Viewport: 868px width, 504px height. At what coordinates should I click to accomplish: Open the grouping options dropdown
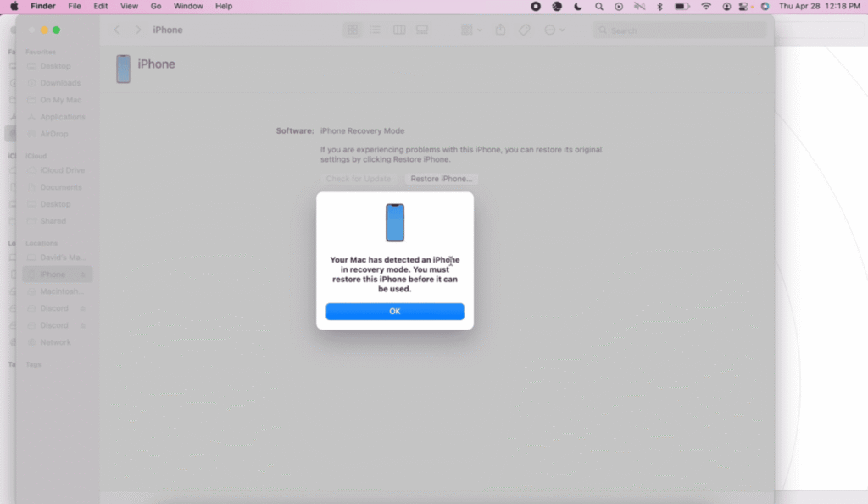pos(469,30)
